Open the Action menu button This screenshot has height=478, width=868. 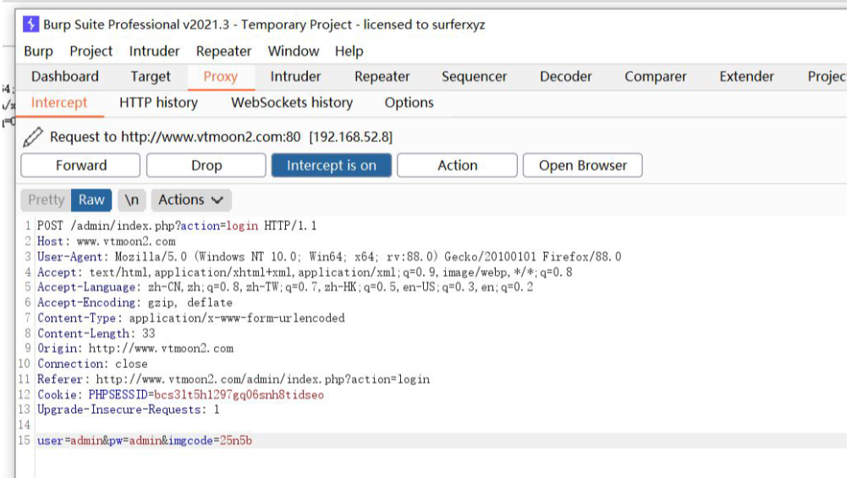457,166
